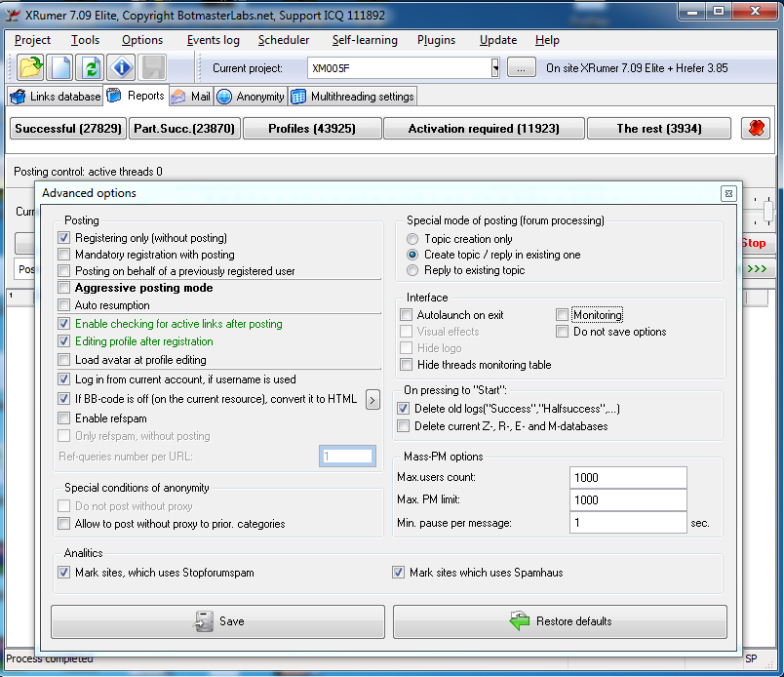
Task: Enable Load avatar at profile editing
Action: pos(63,360)
